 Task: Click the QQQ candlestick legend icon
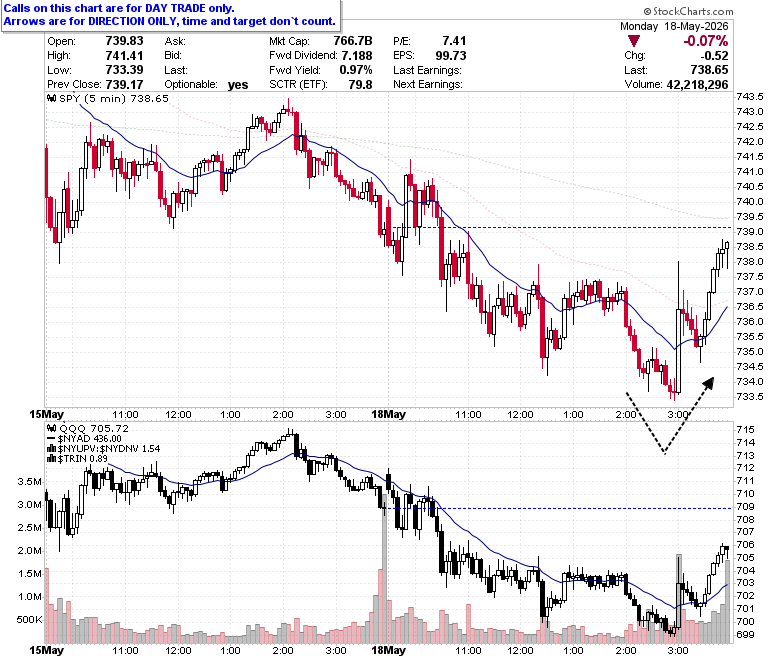(52, 428)
